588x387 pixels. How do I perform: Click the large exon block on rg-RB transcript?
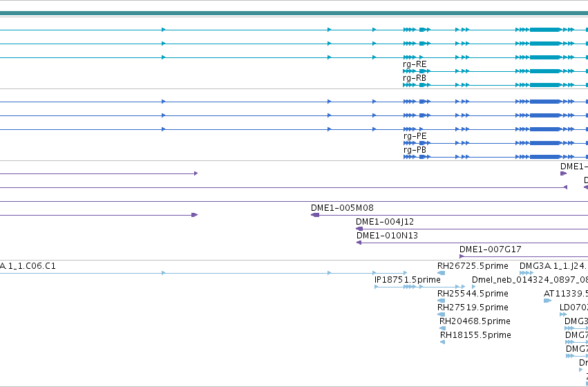pos(545,85)
